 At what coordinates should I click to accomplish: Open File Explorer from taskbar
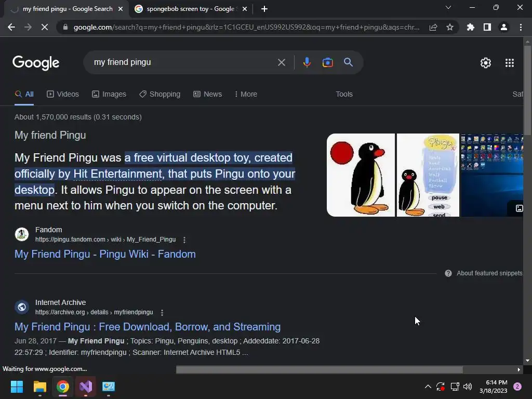coord(39,387)
